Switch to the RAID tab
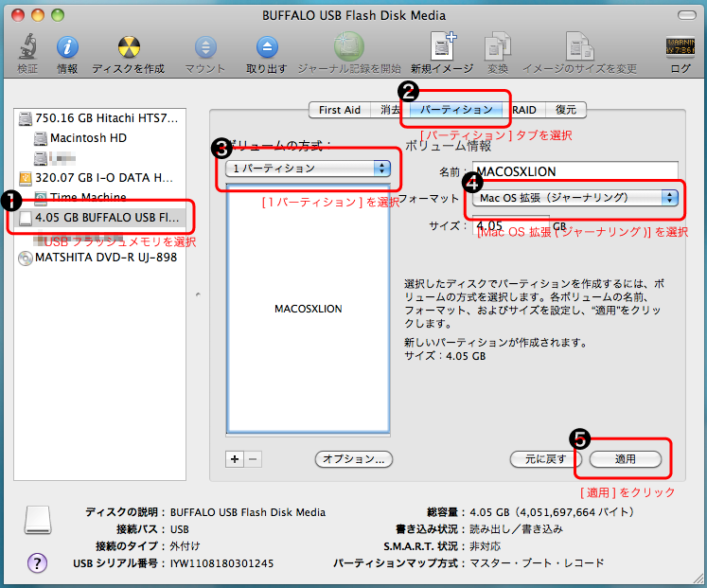The image size is (707, 588). point(524,110)
